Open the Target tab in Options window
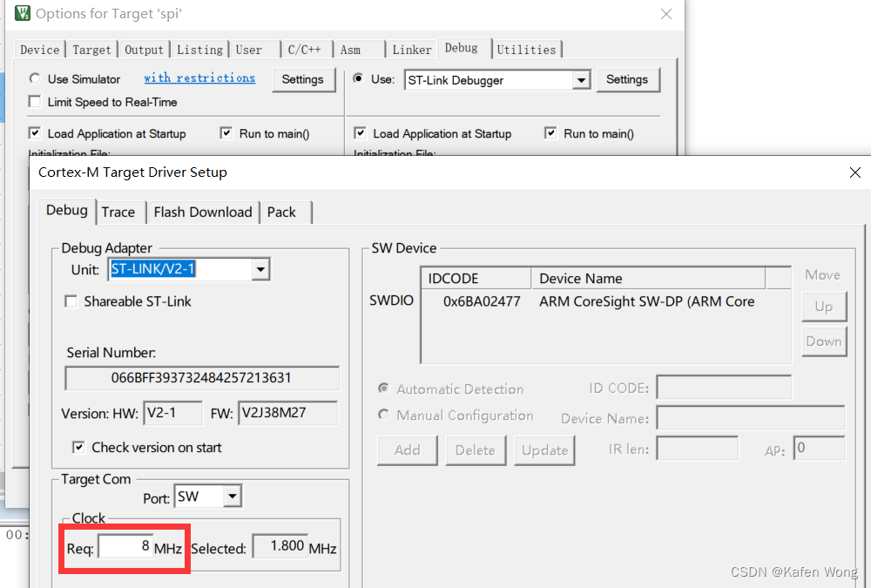The height and width of the screenshot is (588, 871). point(91,50)
